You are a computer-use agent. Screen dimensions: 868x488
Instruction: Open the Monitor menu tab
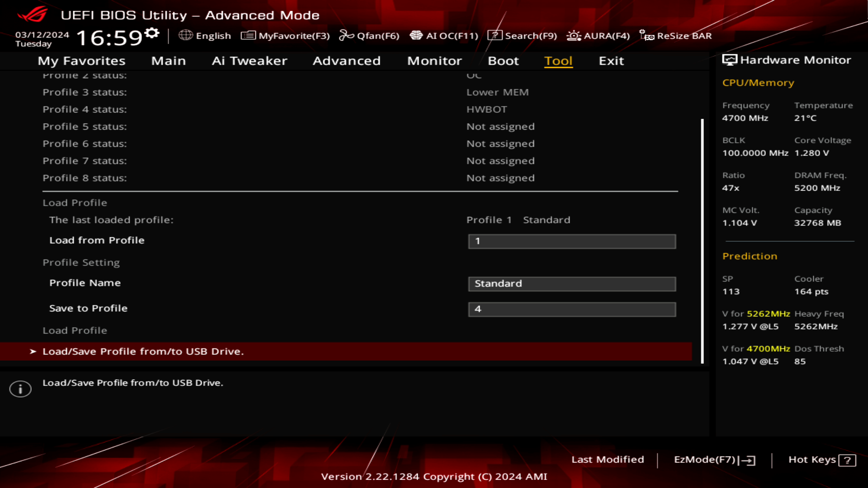[434, 60]
